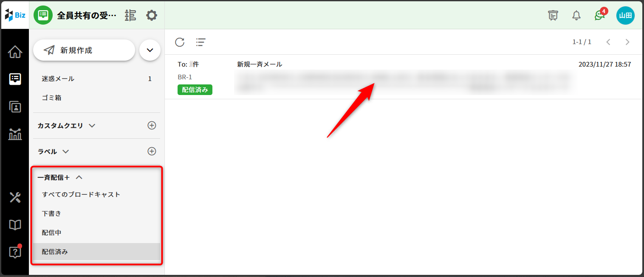Open the analytics chart icon in sidebar

pyautogui.click(x=15, y=134)
